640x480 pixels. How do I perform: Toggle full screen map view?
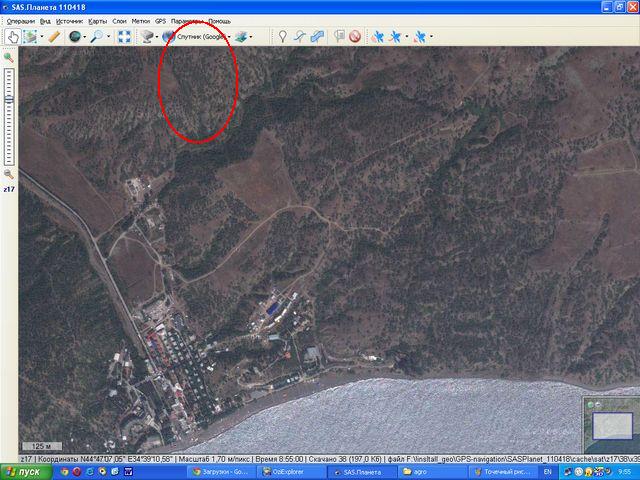pyautogui.click(x=124, y=36)
